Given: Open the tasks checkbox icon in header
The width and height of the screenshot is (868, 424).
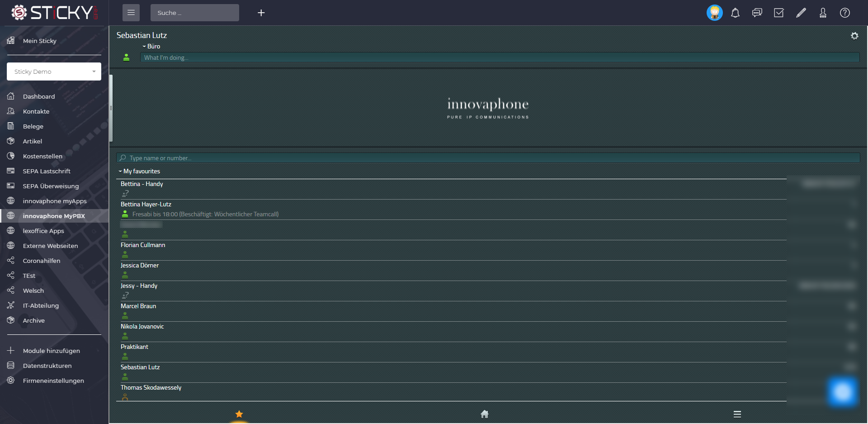Looking at the screenshot, I should pyautogui.click(x=779, y=13).
